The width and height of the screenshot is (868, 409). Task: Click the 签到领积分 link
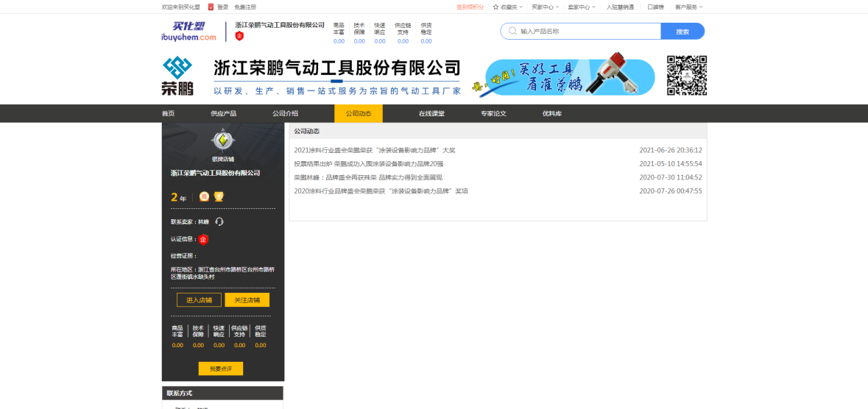tap(470, 7)
